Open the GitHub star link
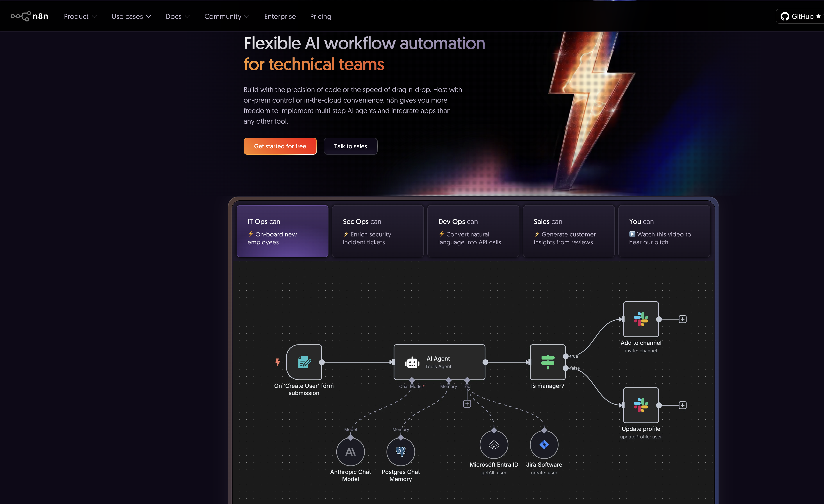 click(800, 16)
